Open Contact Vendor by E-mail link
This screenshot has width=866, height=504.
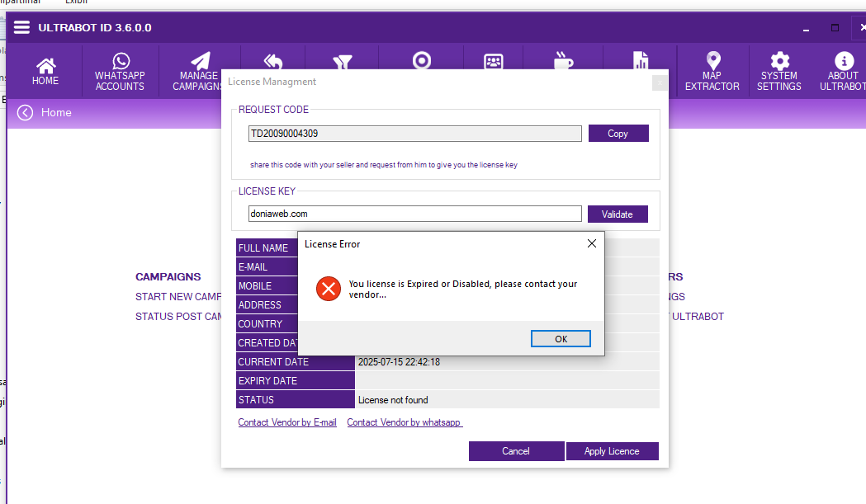tap(287, 422)
